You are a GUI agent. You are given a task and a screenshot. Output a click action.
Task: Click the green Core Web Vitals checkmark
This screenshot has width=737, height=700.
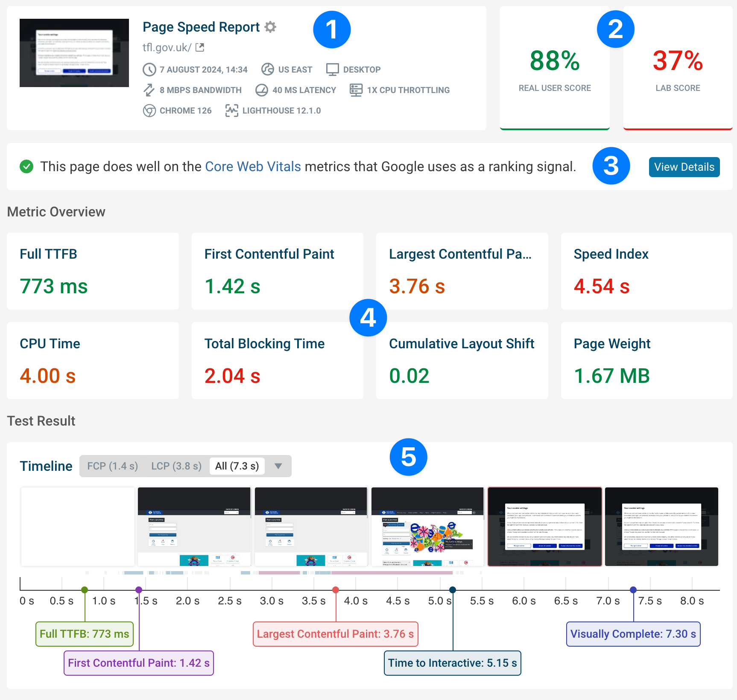(x=26, y=166)
